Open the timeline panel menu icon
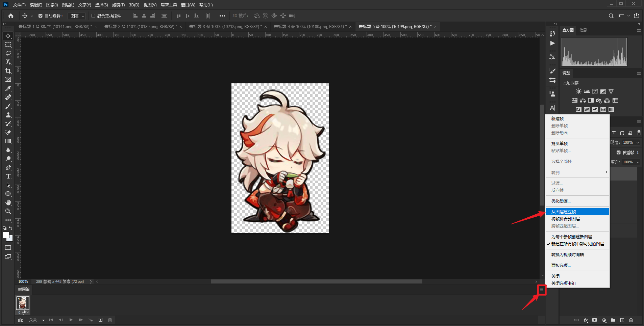This screenshot has width=644, height=326. [542, 290]
